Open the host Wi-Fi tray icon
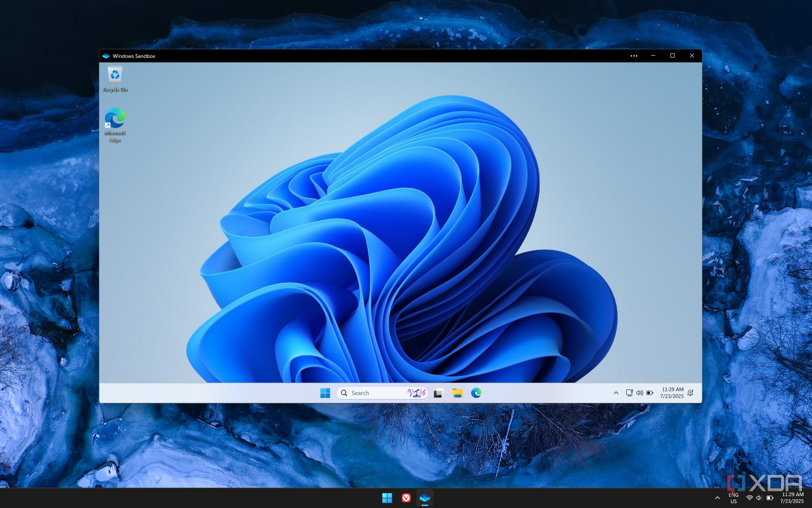 point(749,498)
